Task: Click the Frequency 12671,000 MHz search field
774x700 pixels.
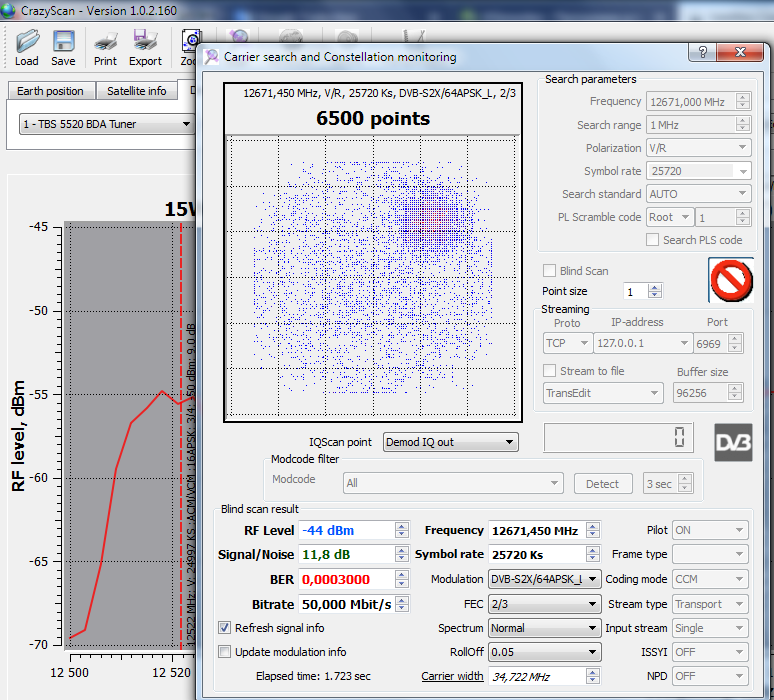Action: [x=698, y=101]
